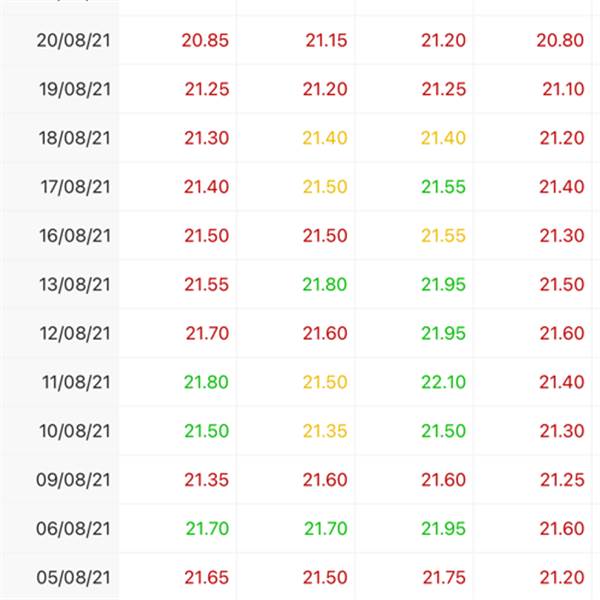Click the green 21.55 on 17/08/21
600x600 pixels.
pos(443,187)
